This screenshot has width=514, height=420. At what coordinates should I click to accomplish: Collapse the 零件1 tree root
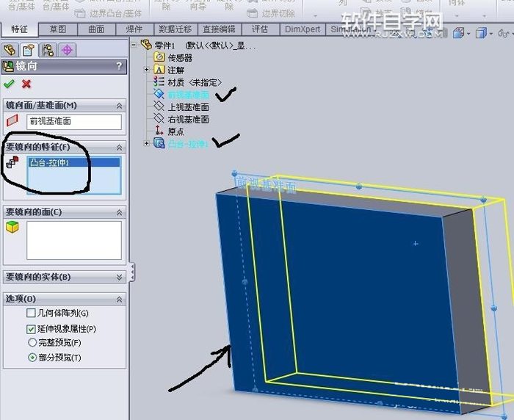click(x=134, y=45)
